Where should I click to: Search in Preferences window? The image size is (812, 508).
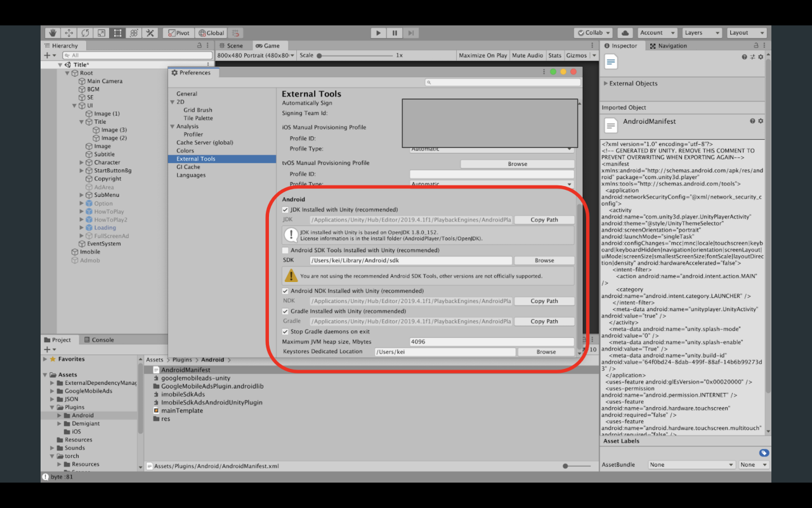pyautogui.click(x=502, y=83)
